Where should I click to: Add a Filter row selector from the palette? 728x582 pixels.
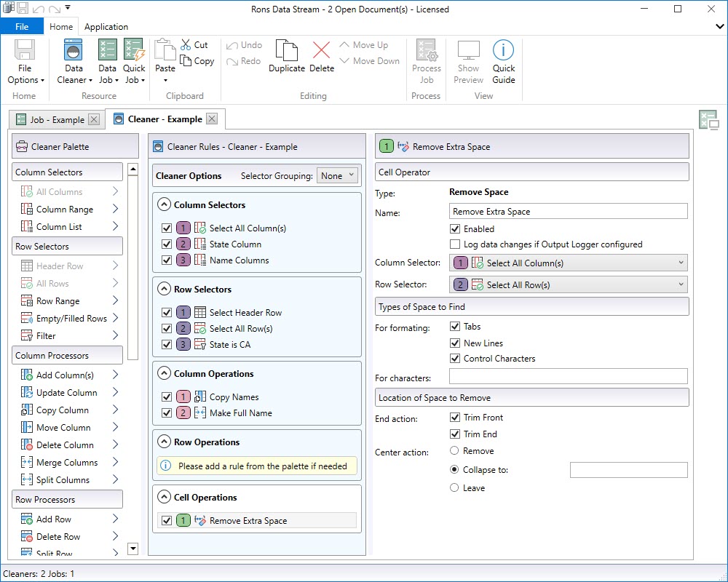tap(46, 336)
